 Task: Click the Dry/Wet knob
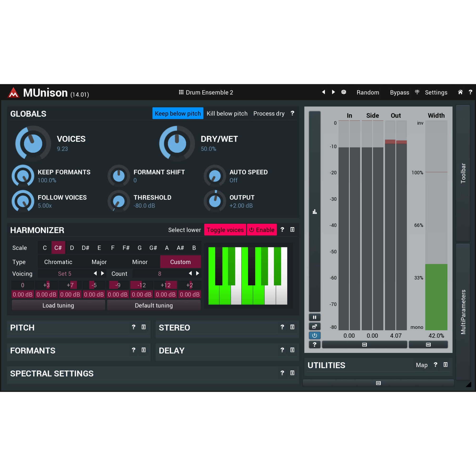[177, 144]
